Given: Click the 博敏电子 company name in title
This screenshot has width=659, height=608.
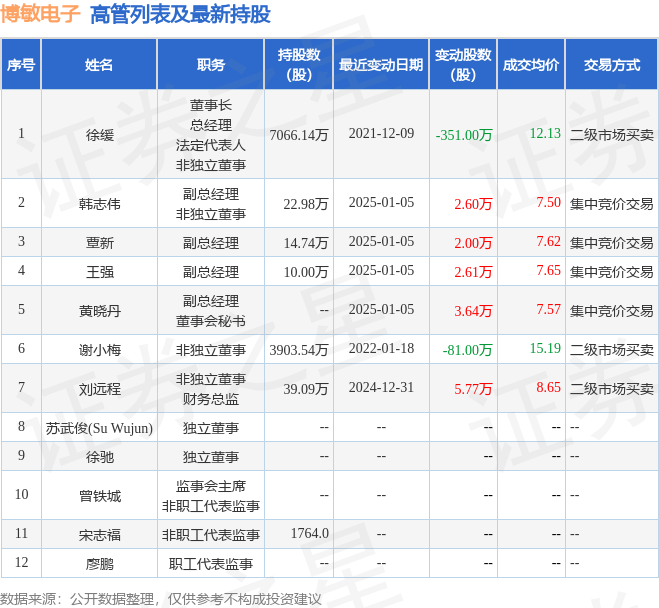Looking at the screenshot, I should pos(40,14).
